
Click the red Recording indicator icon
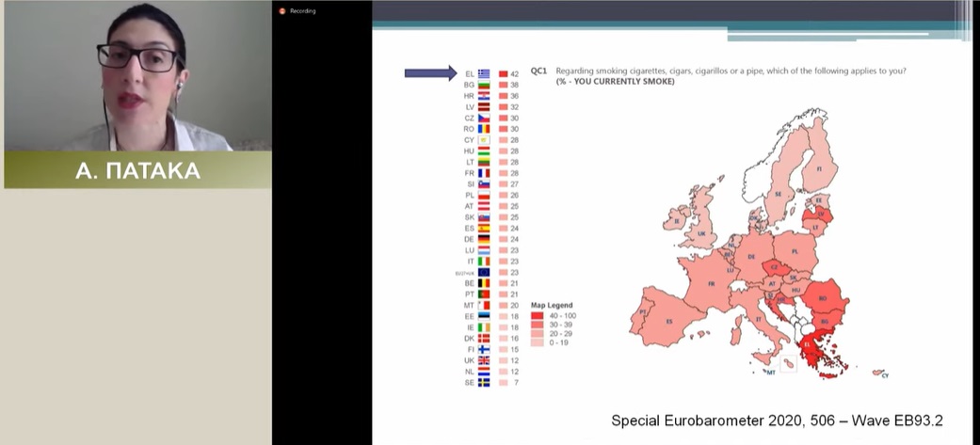click(281, 11)
